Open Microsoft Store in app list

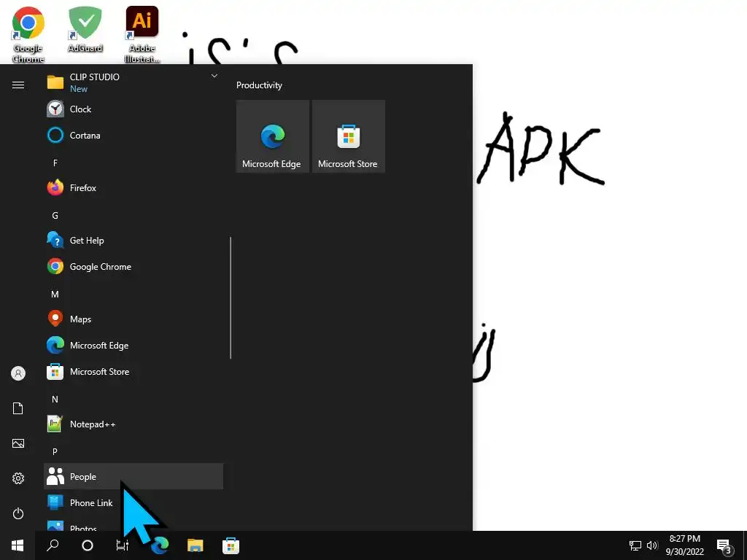click(133, 371)
